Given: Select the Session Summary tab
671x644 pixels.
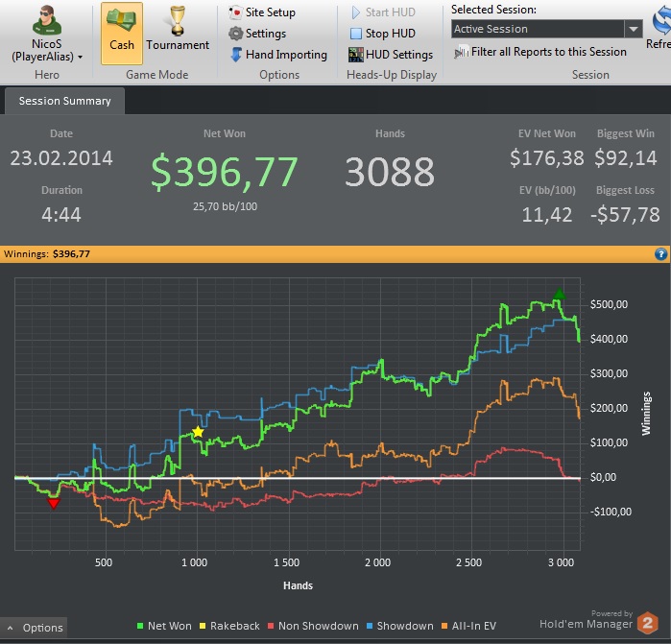Looking at the screenshot, I should (64, 101).
